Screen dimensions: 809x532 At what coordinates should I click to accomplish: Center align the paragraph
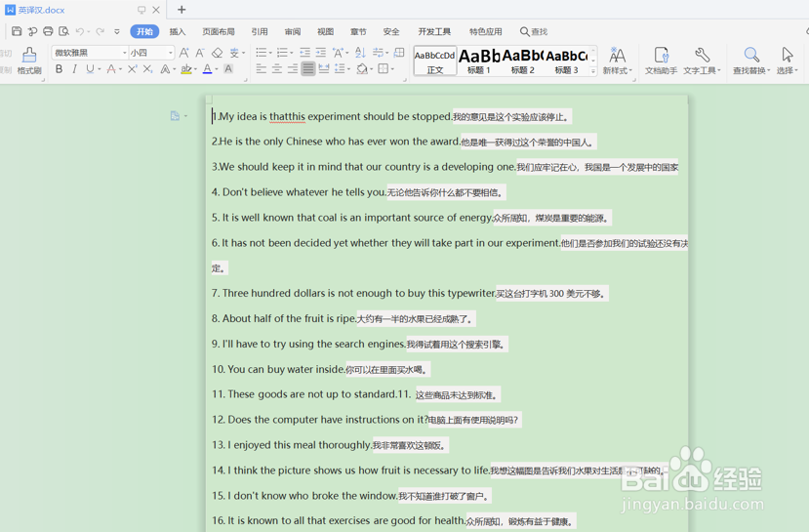(x=277, y=68)
